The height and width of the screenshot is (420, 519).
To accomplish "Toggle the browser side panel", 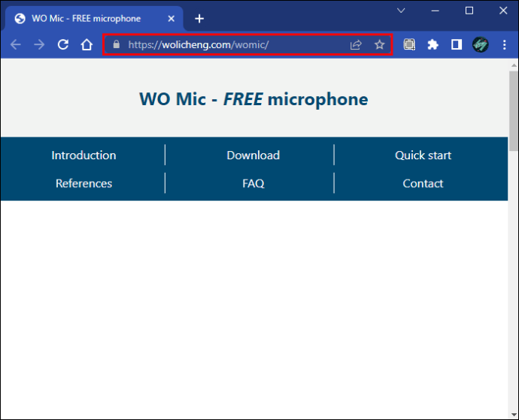I will (457, 44).
